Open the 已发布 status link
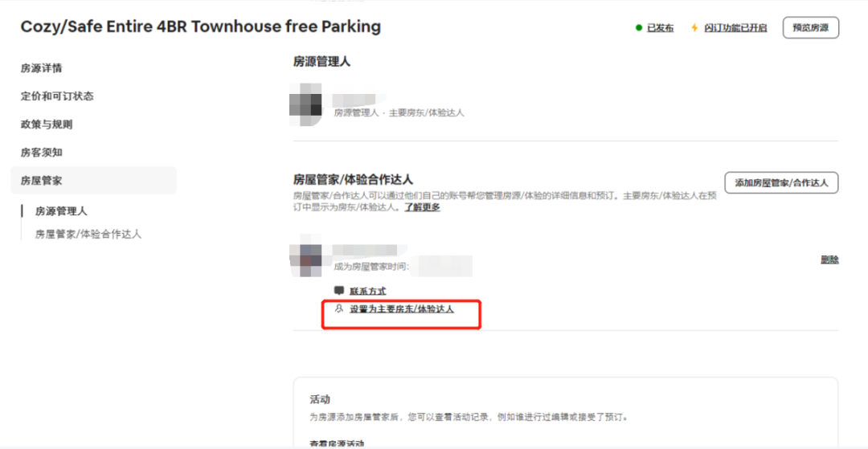 point(661,28)
